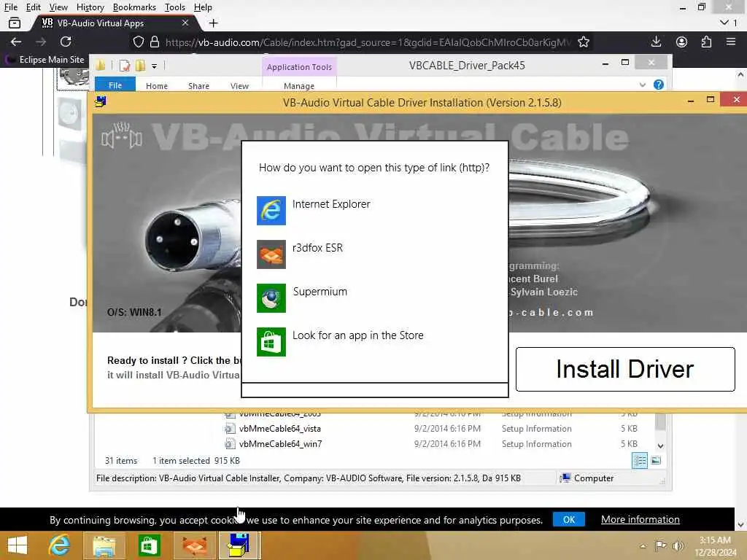
Task: Click the padlock site security icon
Action: (155, 42)
